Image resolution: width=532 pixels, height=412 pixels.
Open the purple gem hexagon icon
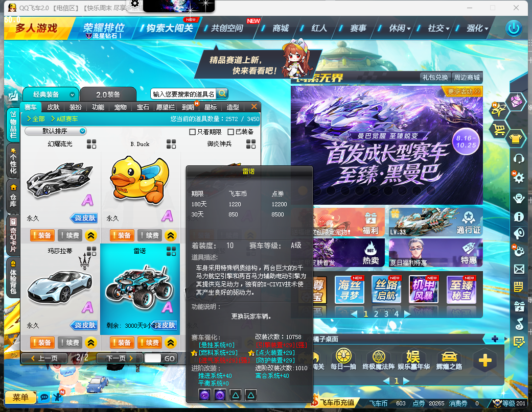tap(515, 101)
